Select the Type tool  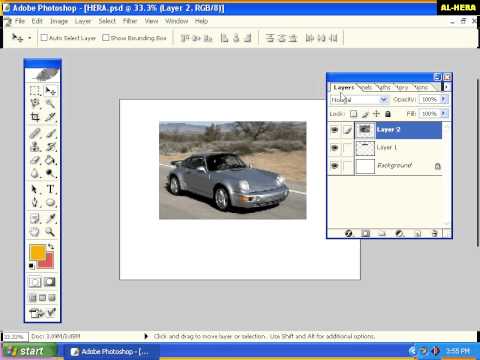[50, 189]
